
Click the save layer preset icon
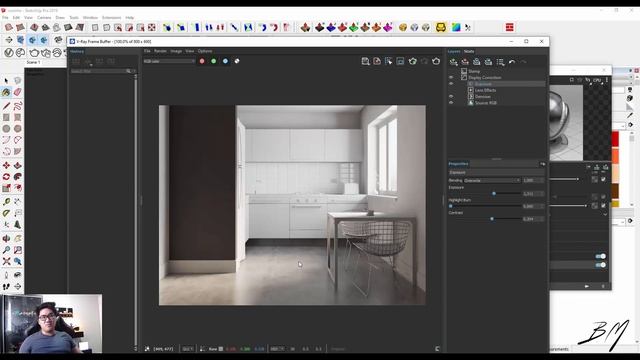[476, 62]
